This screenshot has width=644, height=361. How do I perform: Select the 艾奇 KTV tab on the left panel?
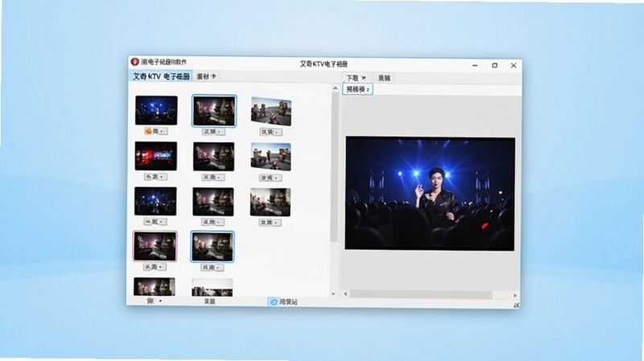(161, 76)
